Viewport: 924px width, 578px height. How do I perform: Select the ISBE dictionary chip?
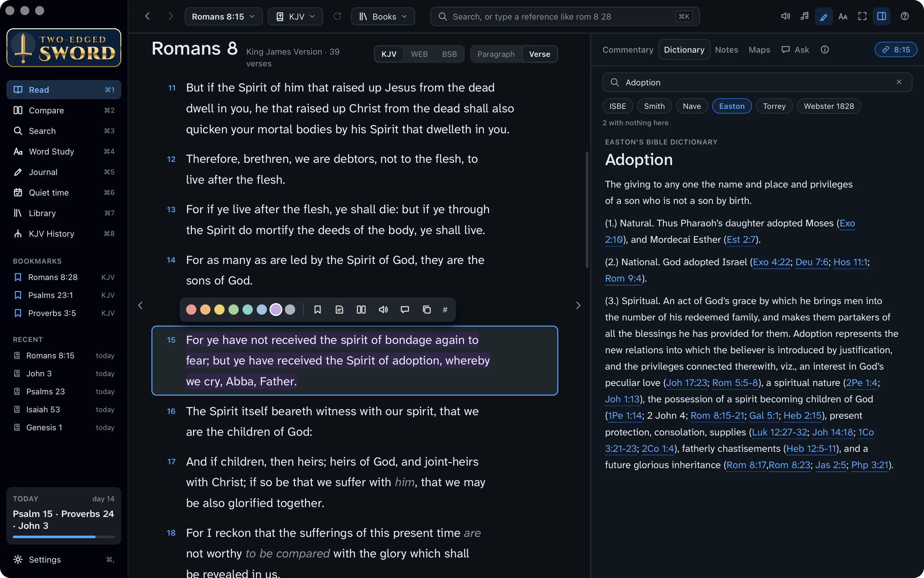(617, 106)
